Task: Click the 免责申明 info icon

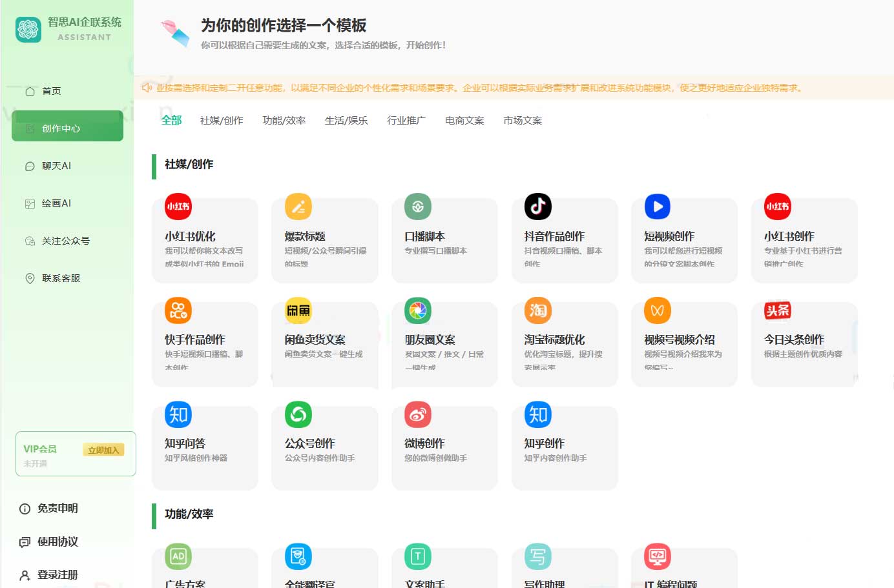Action: coord(25,509)
